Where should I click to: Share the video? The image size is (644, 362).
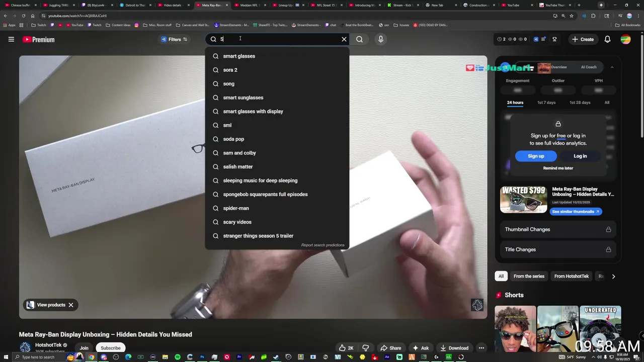point(391,348)
